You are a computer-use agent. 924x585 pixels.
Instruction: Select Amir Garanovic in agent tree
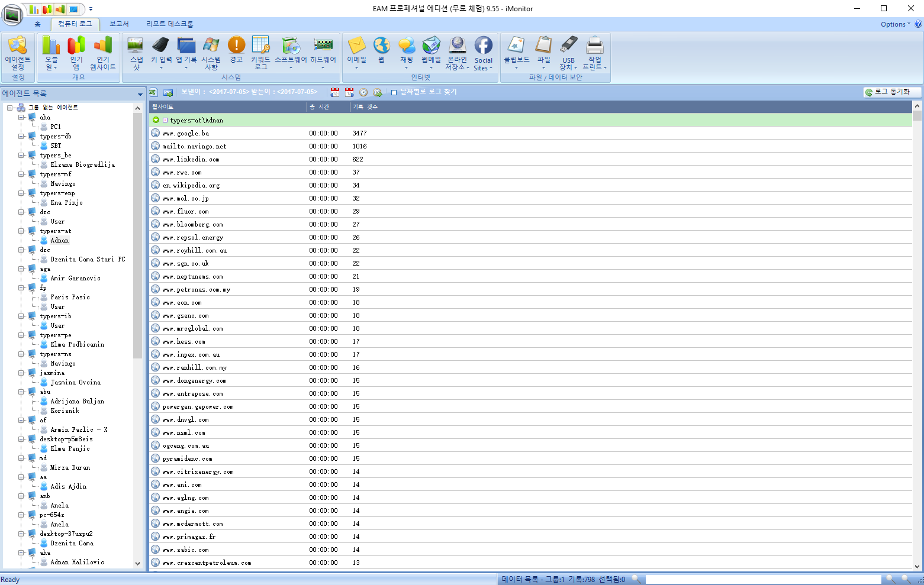(x=75, y=278)
